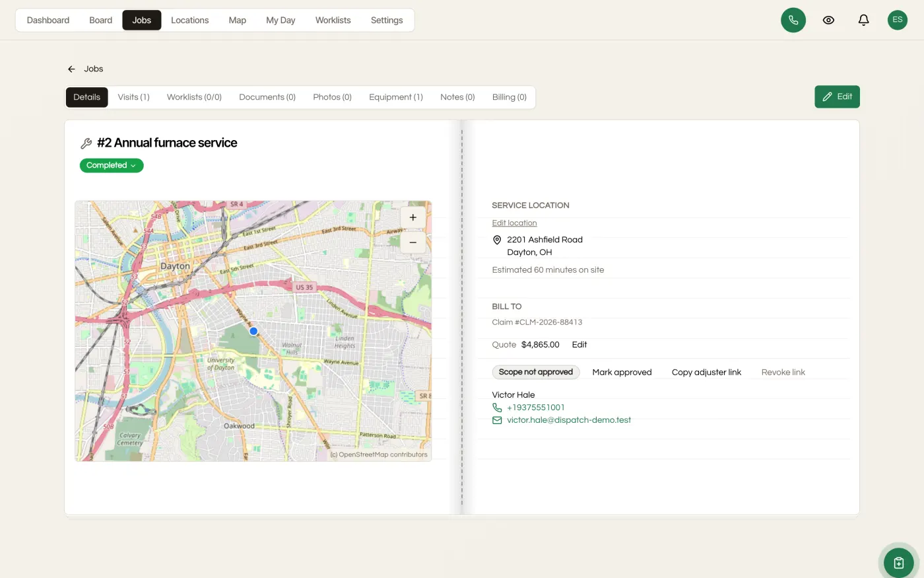Click the Edit location link
Screen dimensions: 924x578
tap(514, 223)
